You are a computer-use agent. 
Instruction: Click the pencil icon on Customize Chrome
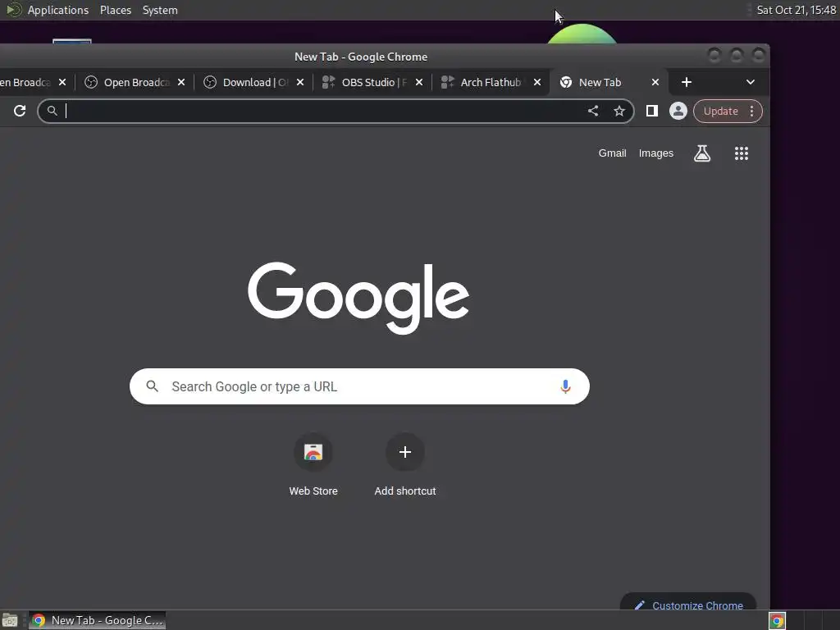639,605
